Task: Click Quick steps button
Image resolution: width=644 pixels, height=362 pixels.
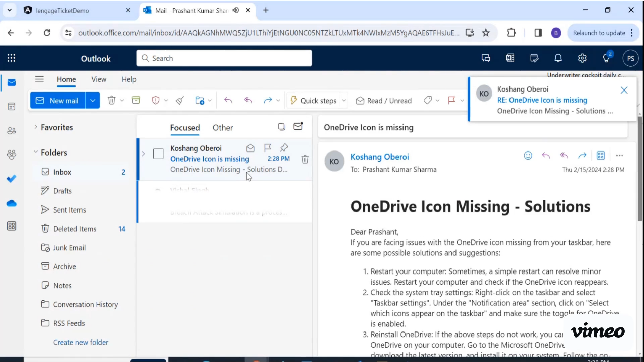Action: (x=314, y=101)
